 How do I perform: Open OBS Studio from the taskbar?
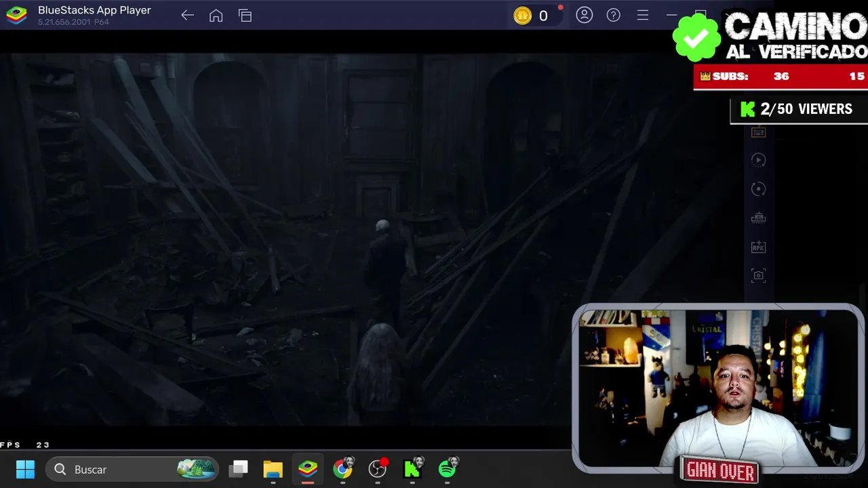[x=378, y=468]
